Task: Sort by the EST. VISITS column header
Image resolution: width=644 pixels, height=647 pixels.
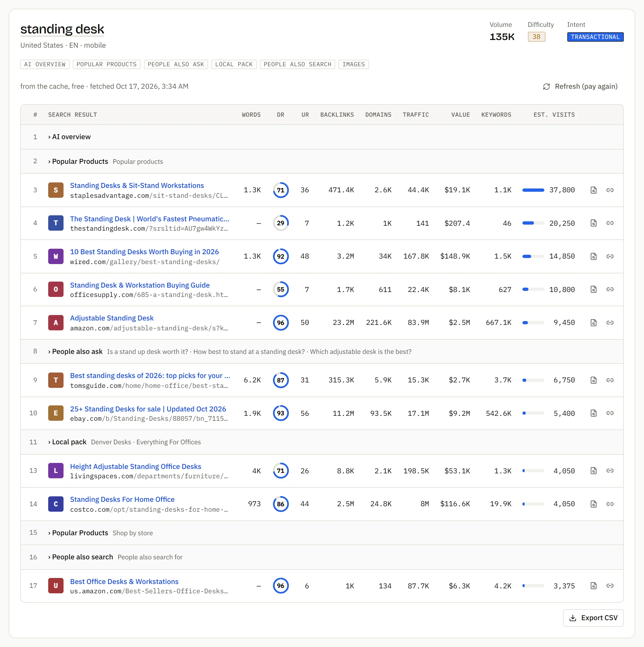Action: (554, 115)
